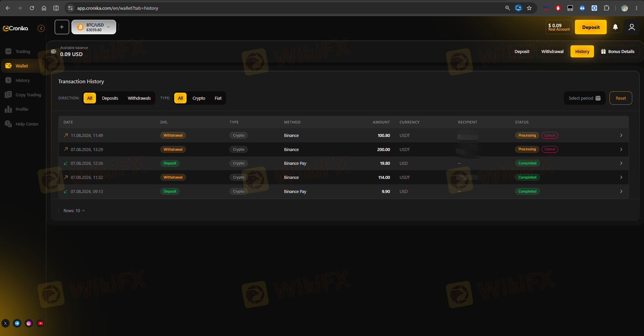Open the notifications bell

click(615, 27)
